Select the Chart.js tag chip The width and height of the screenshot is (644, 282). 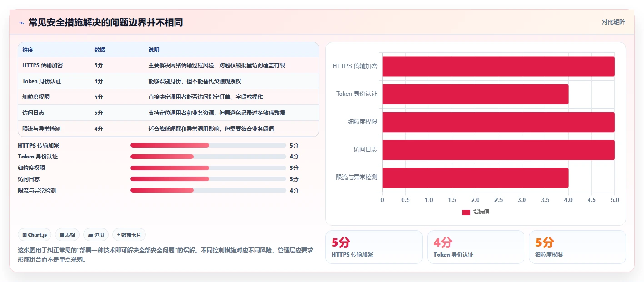click(35, 235)
